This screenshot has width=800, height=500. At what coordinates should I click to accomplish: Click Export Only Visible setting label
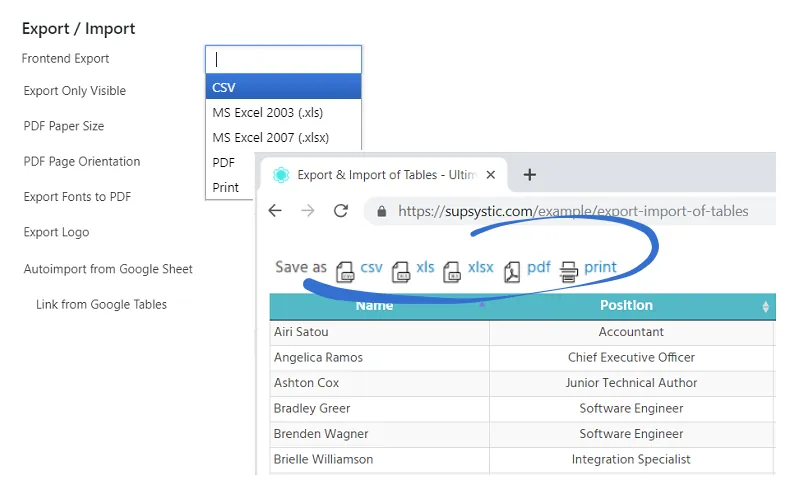coord(74,91)
